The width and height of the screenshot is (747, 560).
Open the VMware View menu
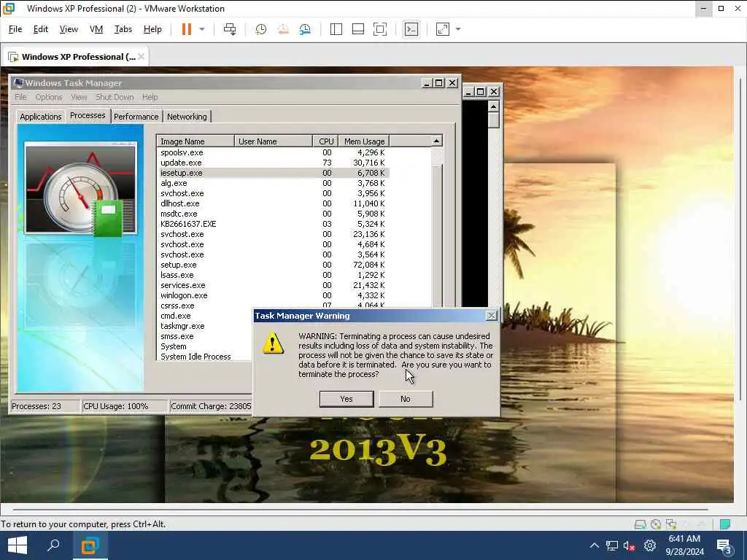point(69,29)
